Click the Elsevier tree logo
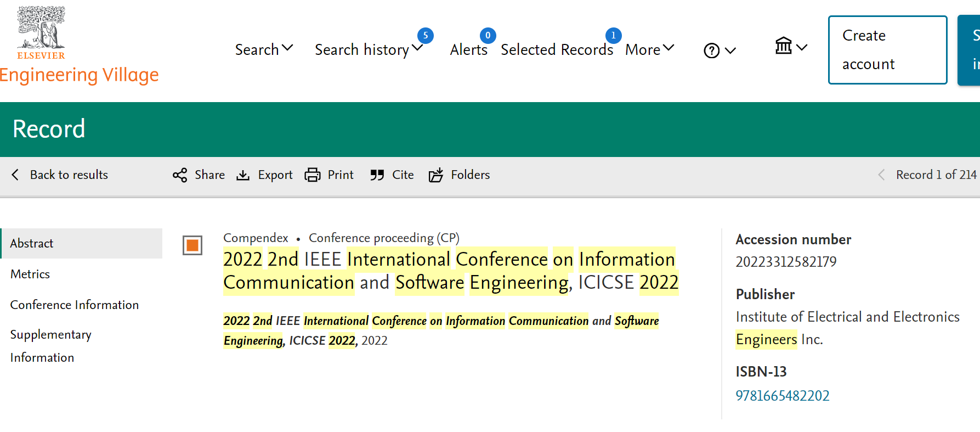980x432 pixels. click(x=41, y=32)
